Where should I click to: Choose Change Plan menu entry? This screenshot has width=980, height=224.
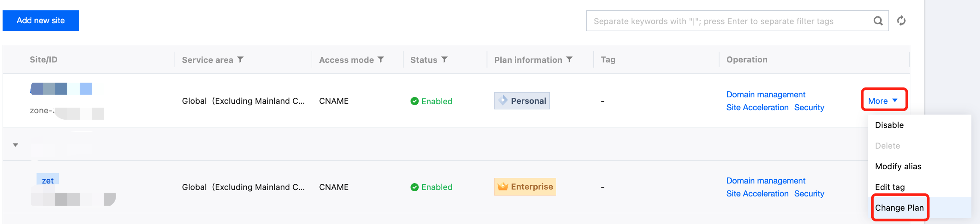pyautogui.click(x=899, y=208)
